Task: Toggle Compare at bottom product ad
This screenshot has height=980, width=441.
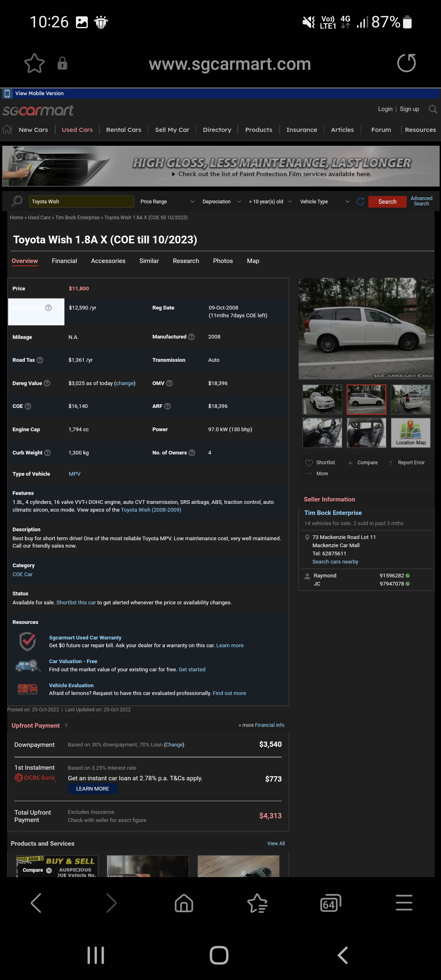Action: point(49,870)
